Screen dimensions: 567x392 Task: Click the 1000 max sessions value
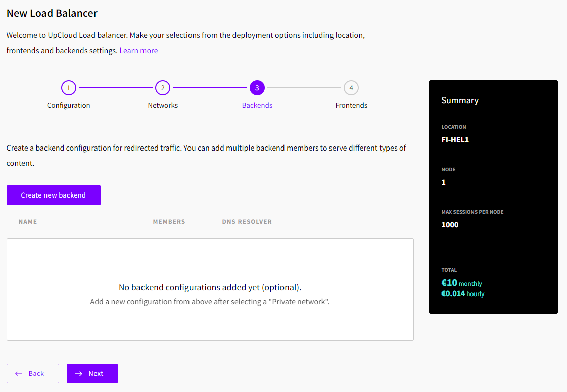tap(450, 225)
